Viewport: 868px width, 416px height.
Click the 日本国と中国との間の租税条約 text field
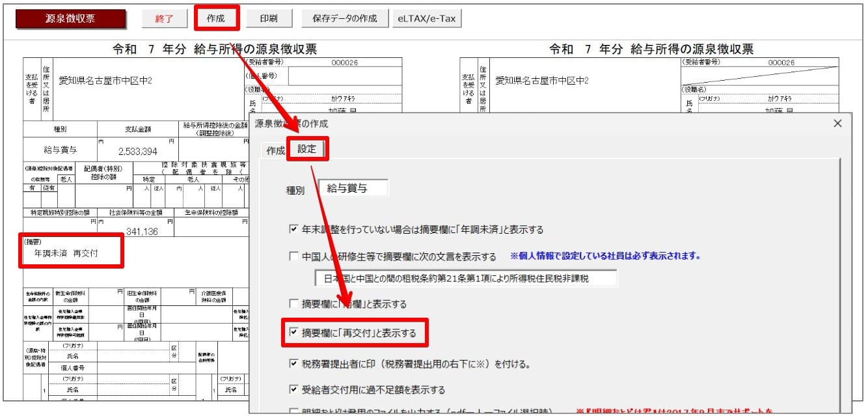(465, 278)
